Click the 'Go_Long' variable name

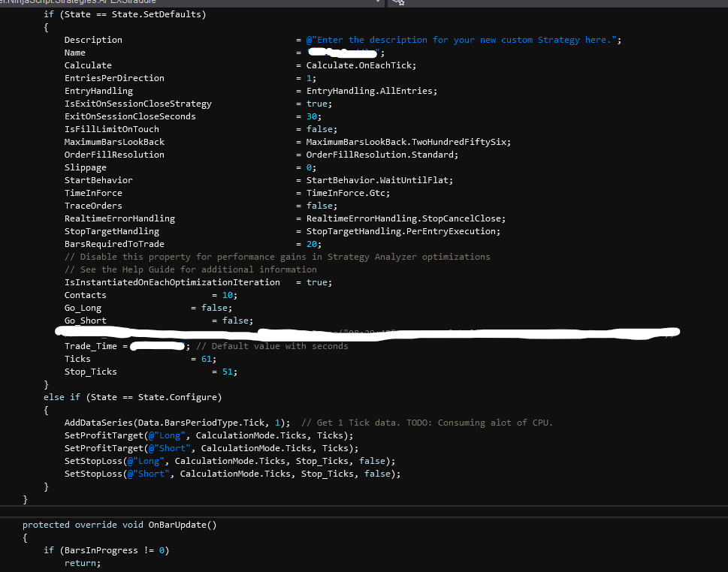click(83, 308)
